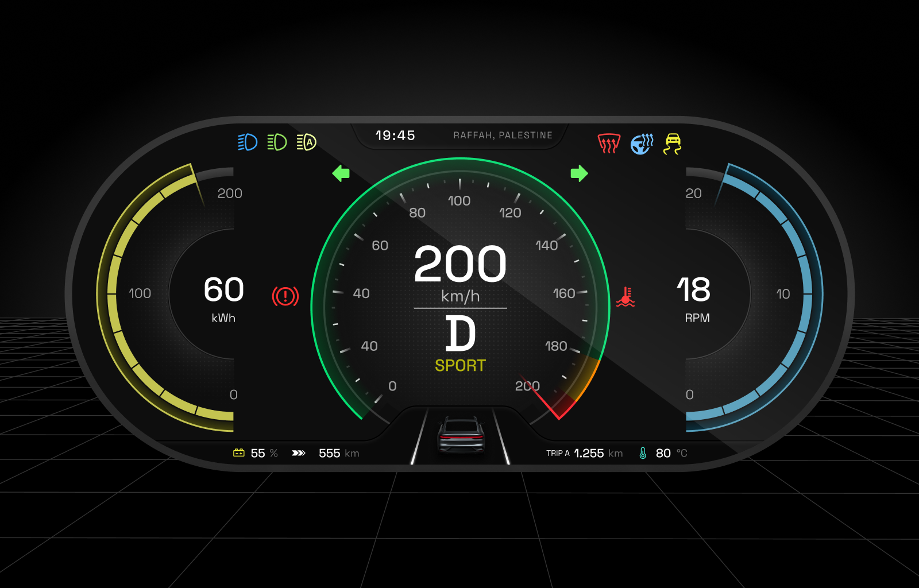Select the brake warning indicator
919x588 pixels.
coord(285,295)
